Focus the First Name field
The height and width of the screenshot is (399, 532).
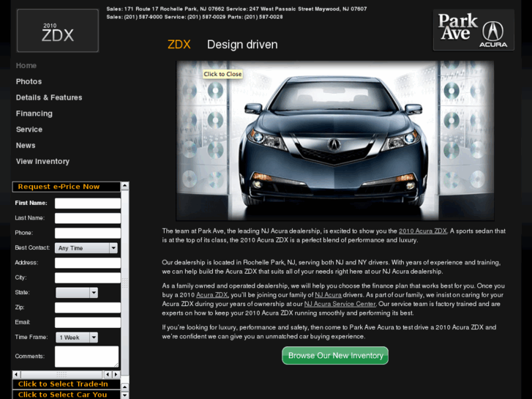click(88, 204)
